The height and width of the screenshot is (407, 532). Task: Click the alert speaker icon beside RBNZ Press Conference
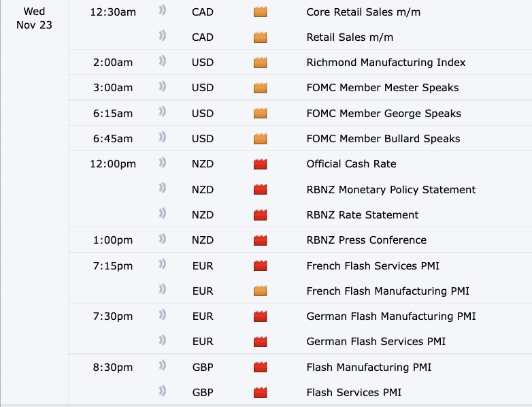click(163, 240)
